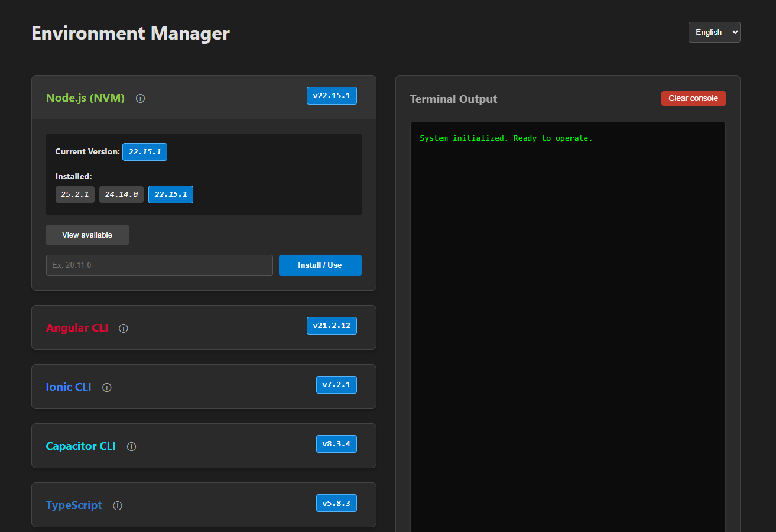The height and width of the screenshot is (532, 776).
Task: Click the View available button
Action: tap(87, 235)
